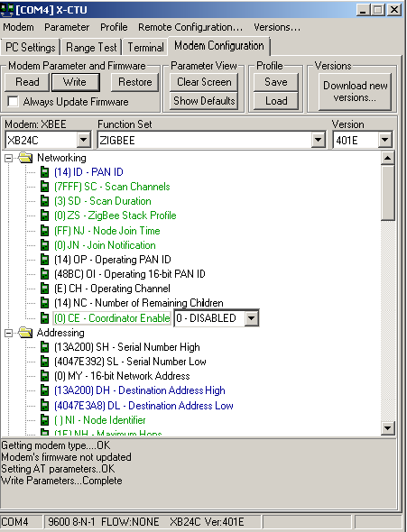Click the Operating Channel parameter icon

tap(44, 289)
